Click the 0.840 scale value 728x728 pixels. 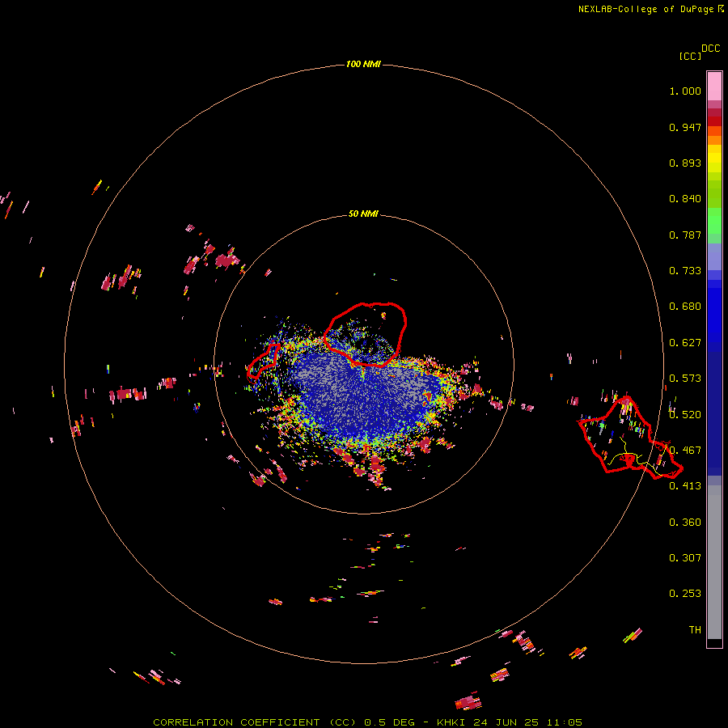click(x=685, y=199)
